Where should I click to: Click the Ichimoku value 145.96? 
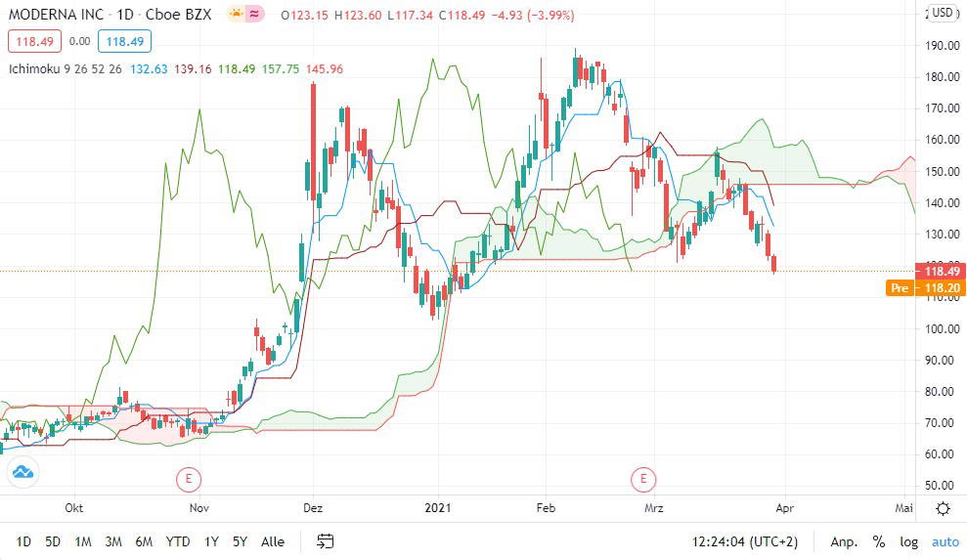[325, 68]
